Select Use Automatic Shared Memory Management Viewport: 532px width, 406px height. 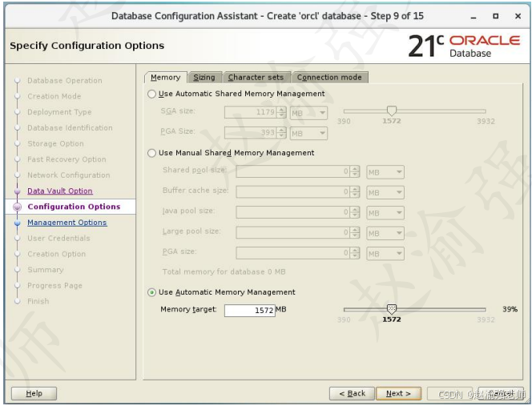(x=151, y=94)
